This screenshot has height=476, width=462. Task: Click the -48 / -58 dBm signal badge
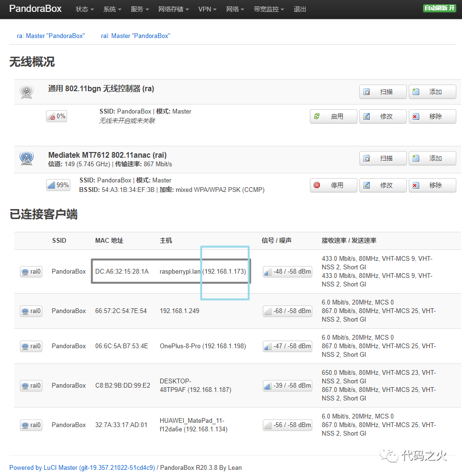click(288, 271)
